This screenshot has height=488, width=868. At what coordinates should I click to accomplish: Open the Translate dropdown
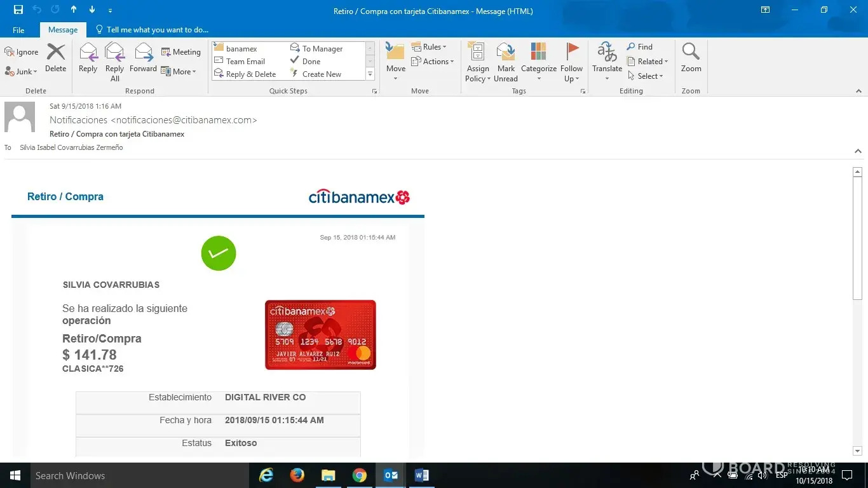[607, 62]
